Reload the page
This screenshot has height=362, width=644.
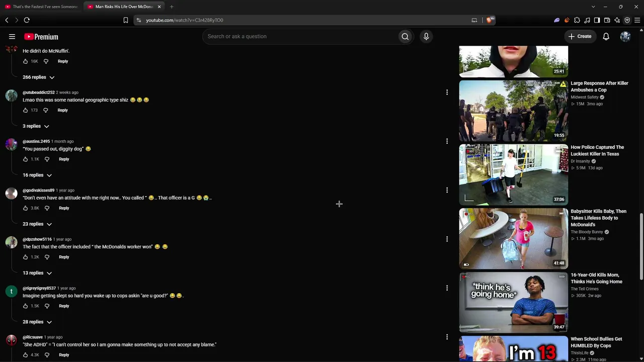coord(27,20)
